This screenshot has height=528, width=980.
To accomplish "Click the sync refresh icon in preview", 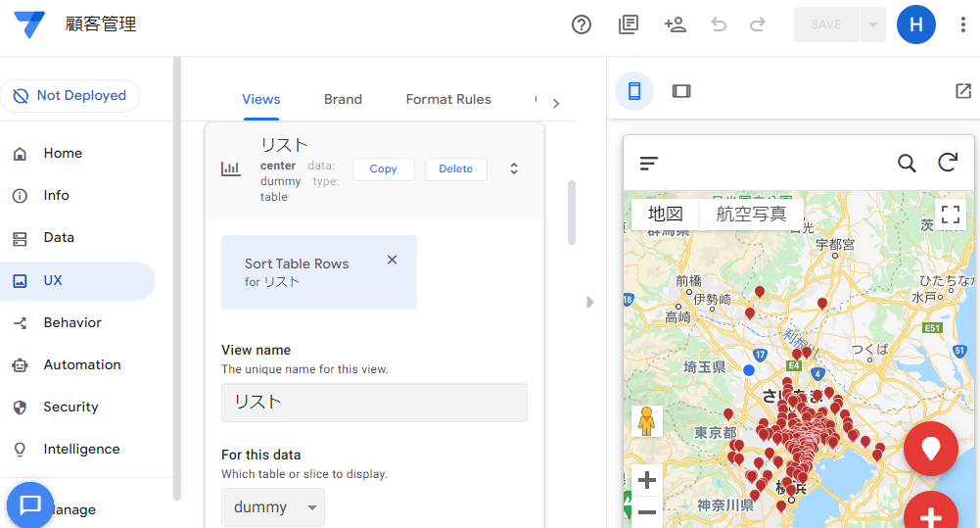I will 948,163.
